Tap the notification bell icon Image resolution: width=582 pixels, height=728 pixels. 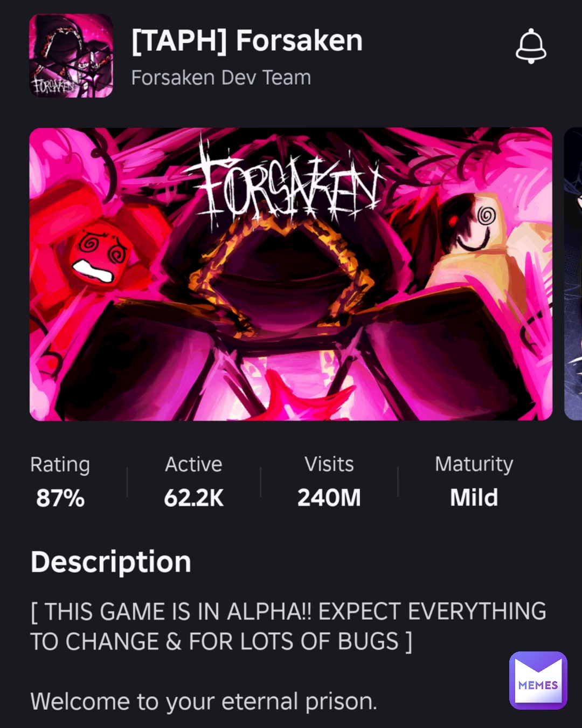tap(531, 46)
